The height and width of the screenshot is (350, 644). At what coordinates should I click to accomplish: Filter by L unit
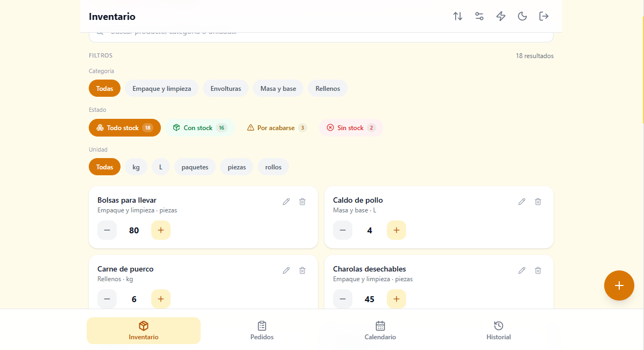[160, 167]
